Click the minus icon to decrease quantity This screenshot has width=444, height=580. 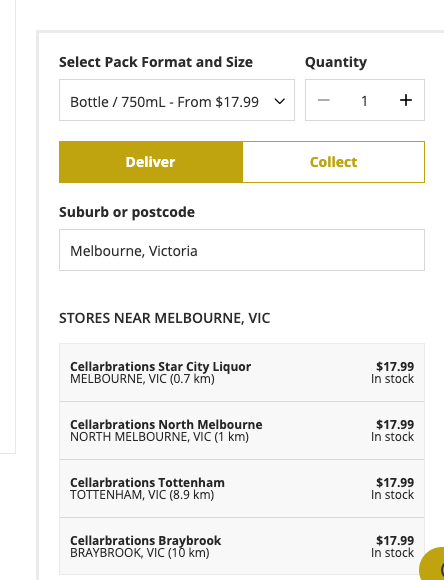coord(324,100)
